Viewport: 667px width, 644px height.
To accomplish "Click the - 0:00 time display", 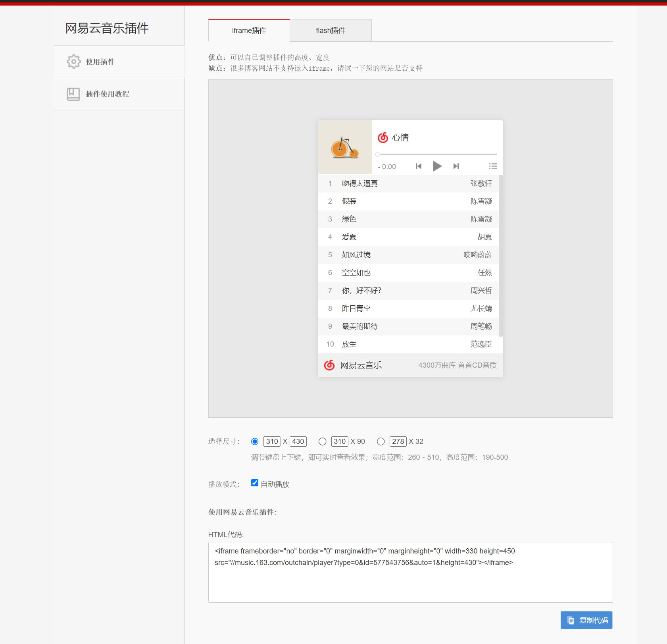I will [387, 167].
